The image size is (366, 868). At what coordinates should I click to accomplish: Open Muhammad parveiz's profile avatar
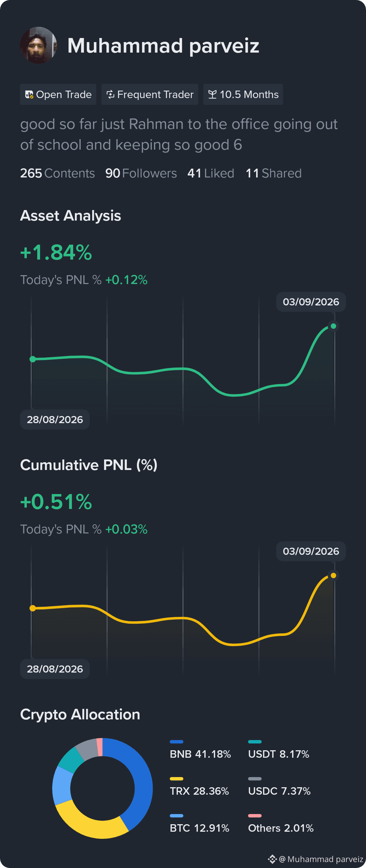(x=38, y=45)
